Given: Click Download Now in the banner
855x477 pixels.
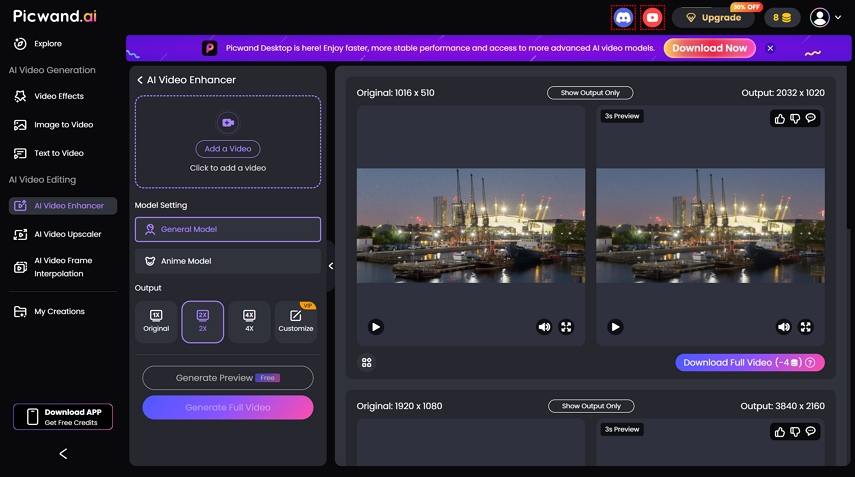Looking at the screenshot, I should 709,48.
